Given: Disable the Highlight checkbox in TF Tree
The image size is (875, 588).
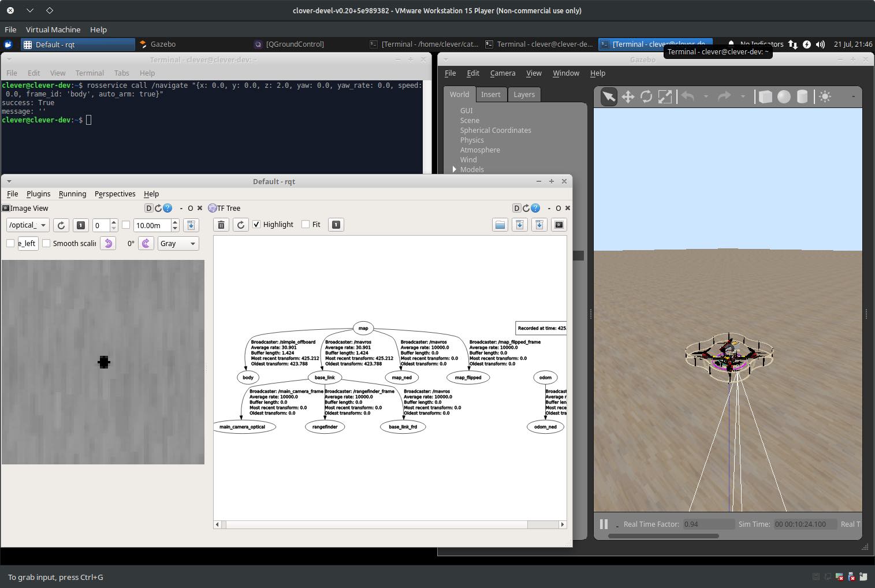Looking at the screenshot, I should [256, 225].
